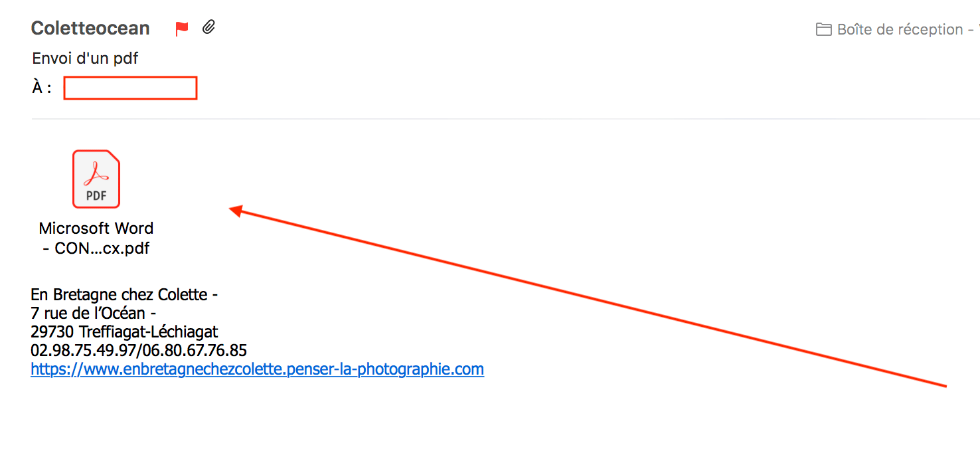Click the red-outlined recipient field

click(130, 88)
